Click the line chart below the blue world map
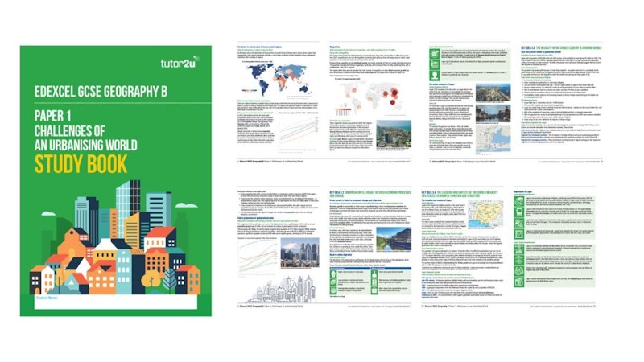Viewport: 644px width, 362px height. tap(299, 133)
